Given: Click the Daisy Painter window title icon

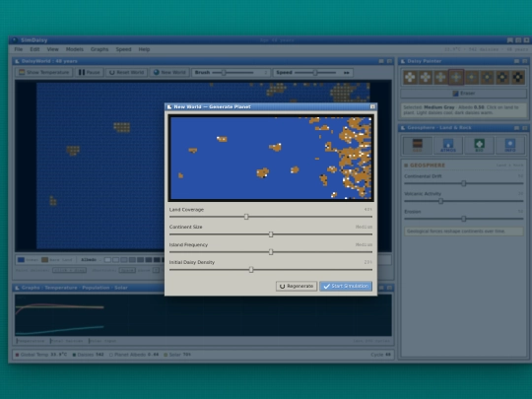Looking at the screenshot, I should click(403, 61).
